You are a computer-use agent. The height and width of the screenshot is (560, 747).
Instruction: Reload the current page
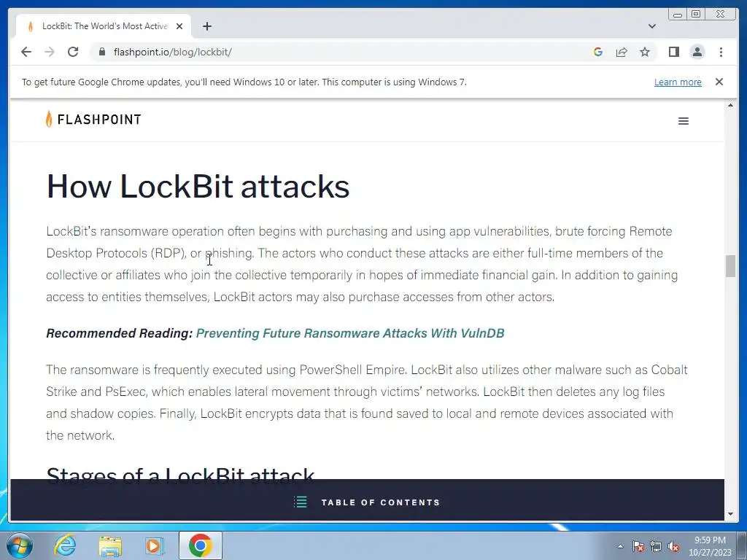tap(73, 52)
